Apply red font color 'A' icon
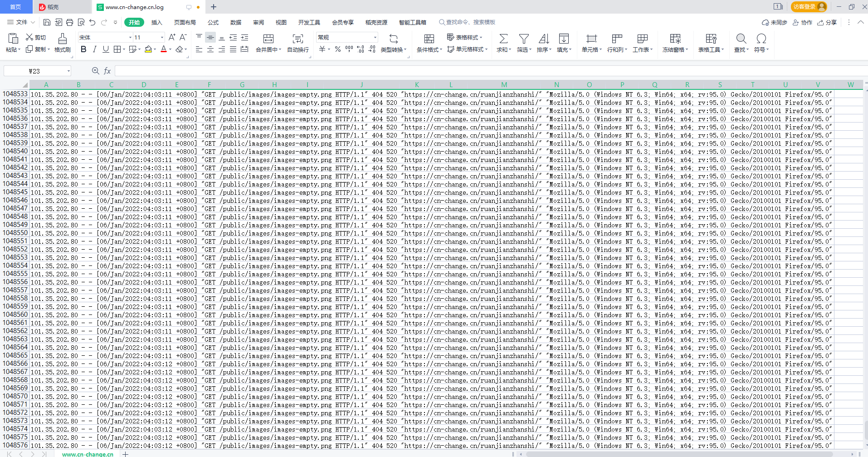The image size is (868, 457). 164,49
